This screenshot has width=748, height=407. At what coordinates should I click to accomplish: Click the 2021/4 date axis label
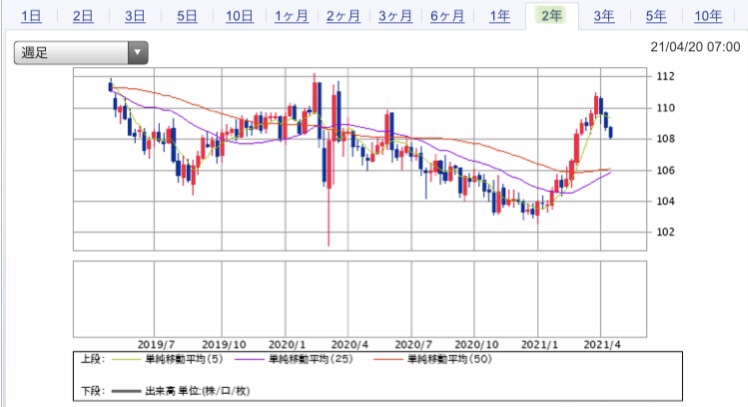click(602, 344)
